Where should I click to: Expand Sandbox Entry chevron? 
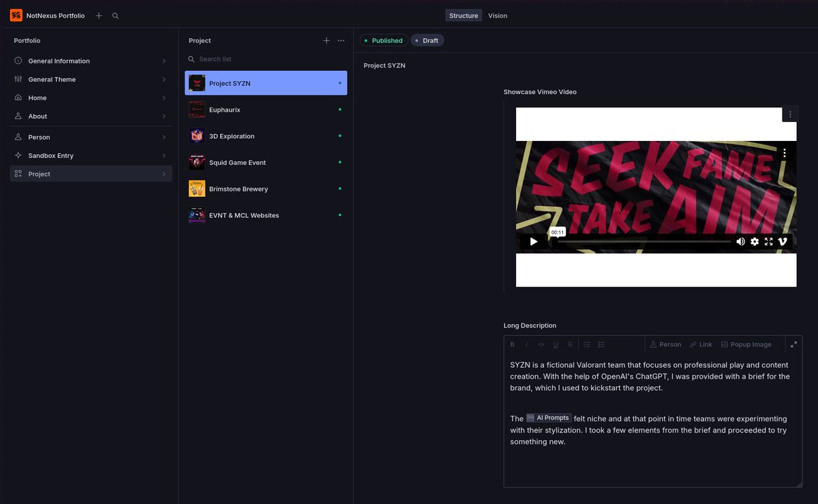[164, 156]
